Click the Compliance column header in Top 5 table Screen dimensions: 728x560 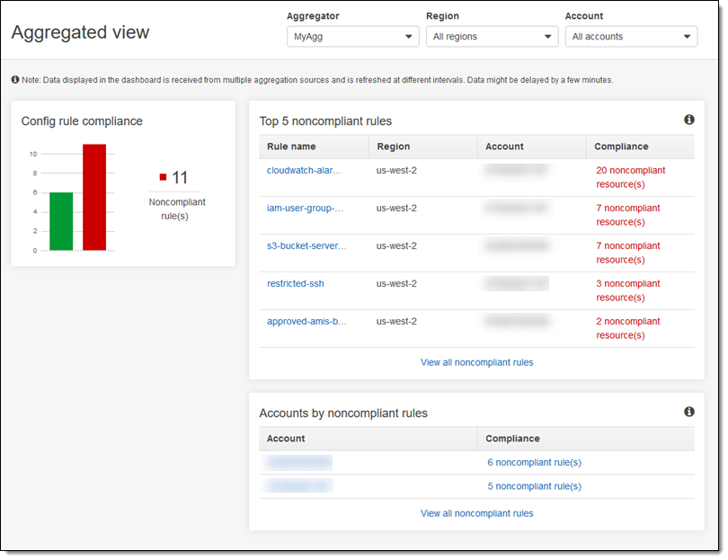click(621, 147)
